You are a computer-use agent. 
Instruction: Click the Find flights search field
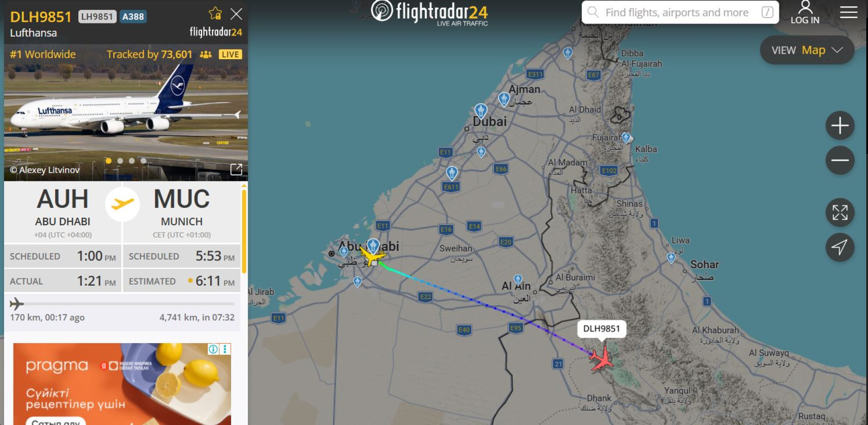tap(680, 12)
